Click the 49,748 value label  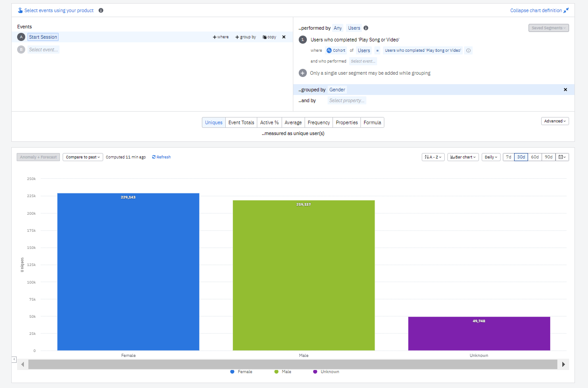coord(479,321)
